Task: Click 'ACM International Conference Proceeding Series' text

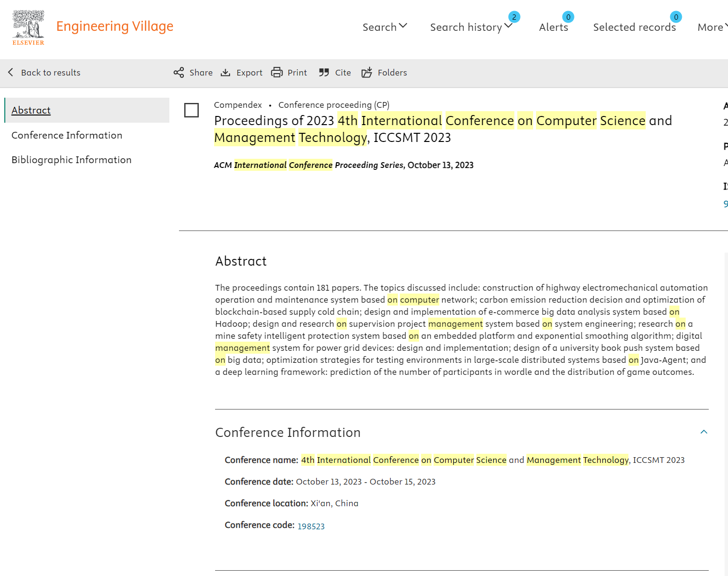Action: pos(308,165)
